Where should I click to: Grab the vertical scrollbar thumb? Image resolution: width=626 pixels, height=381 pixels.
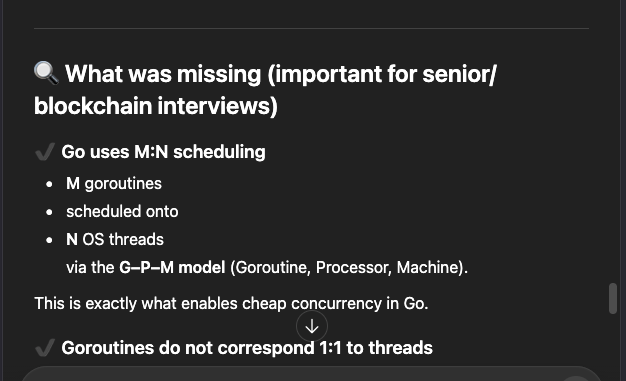pos(613,298)
